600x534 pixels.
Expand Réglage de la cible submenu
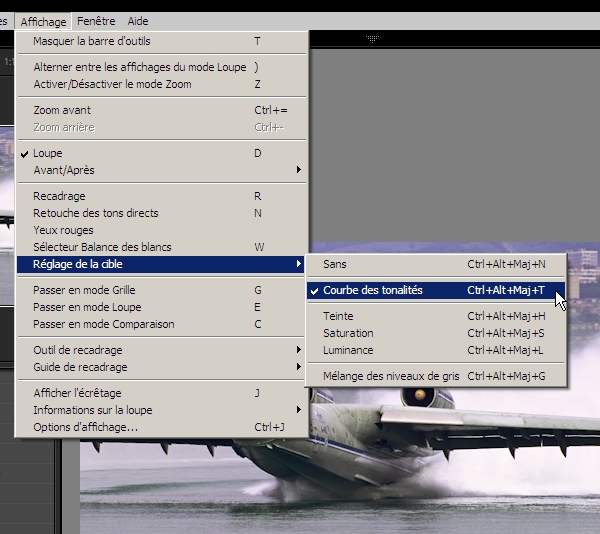point(161,264)
